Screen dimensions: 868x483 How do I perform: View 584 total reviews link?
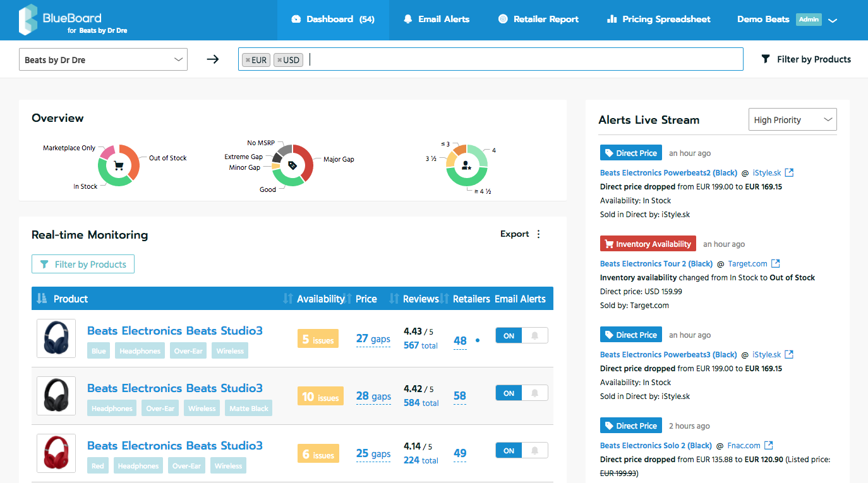tap(421, 403)
